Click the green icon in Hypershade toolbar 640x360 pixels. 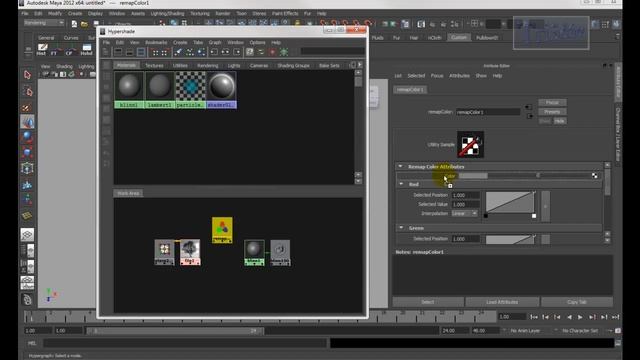click(x=284, y=52)
